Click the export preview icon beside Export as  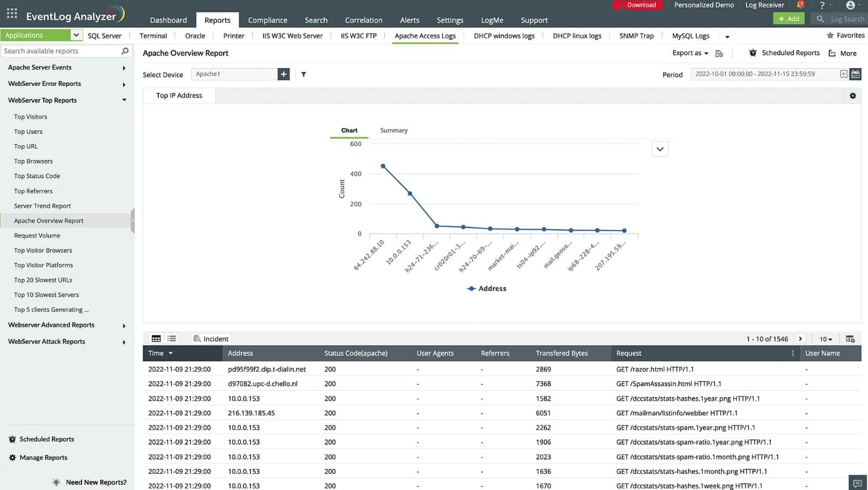point(719,53)
